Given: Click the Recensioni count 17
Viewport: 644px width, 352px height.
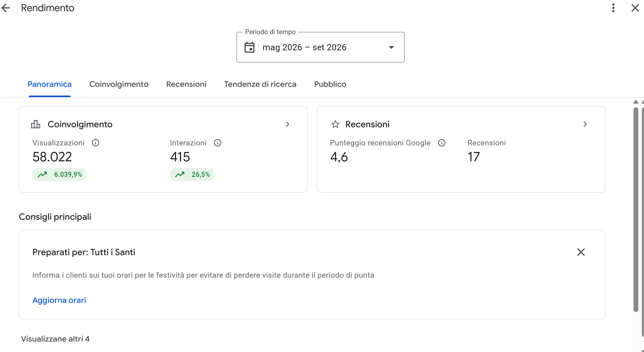Looking at the screenshot, I should (x=474, y=157).
